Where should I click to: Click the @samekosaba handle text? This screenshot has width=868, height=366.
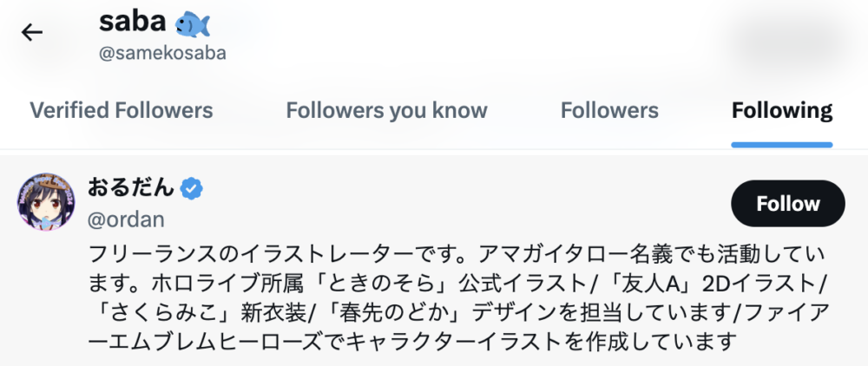pyautogui.click(x=162, y=53)
